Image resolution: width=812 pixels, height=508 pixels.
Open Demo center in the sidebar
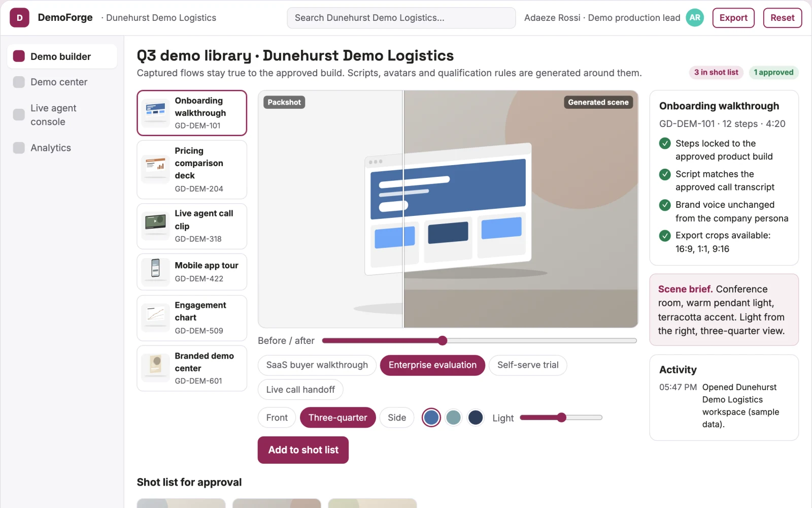(62, 82)
